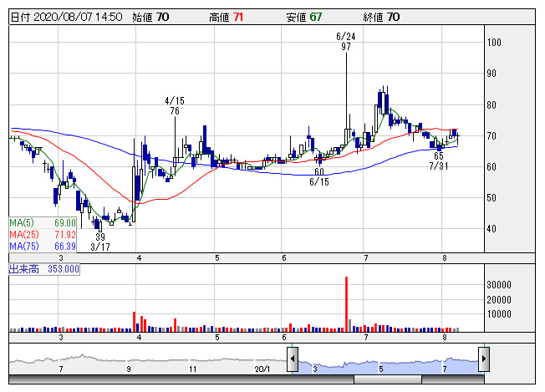Click the 出来高 volume label
This screenshot has height=392, width=545.
(x=43, y=269)
